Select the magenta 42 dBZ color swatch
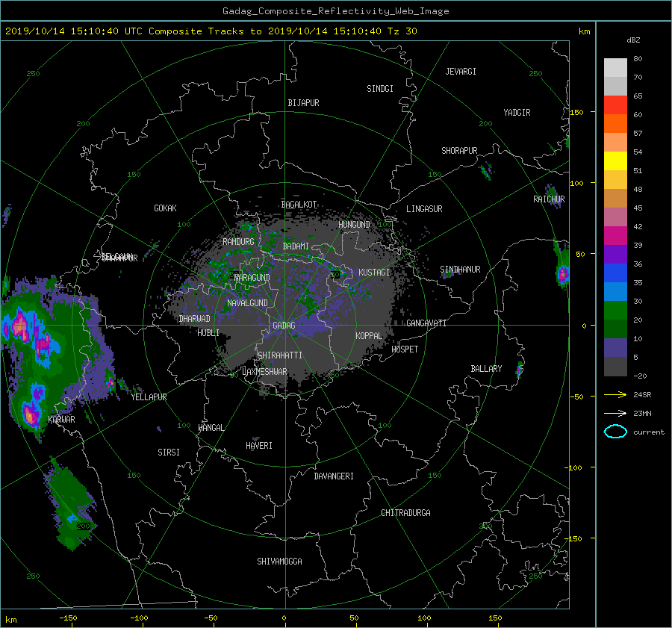672x628 pixels. pos(615,236)
